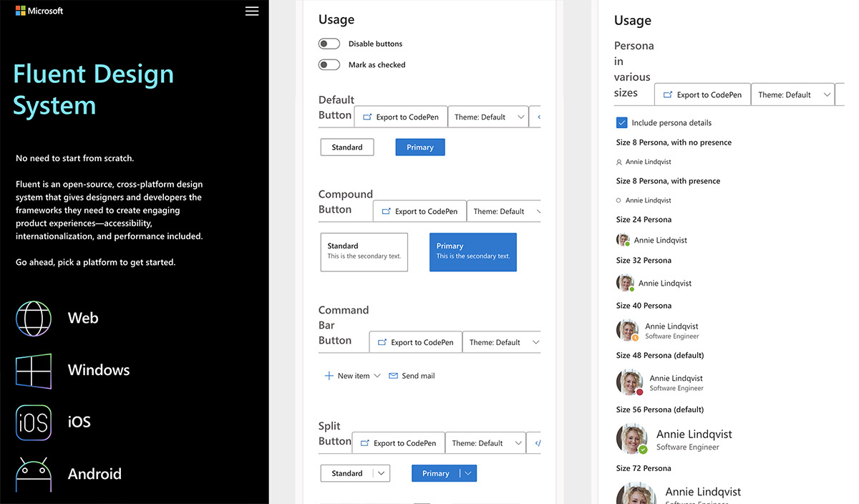
Task: Open Theme dropdown for Default Button
Action: (x=489, y=117)
